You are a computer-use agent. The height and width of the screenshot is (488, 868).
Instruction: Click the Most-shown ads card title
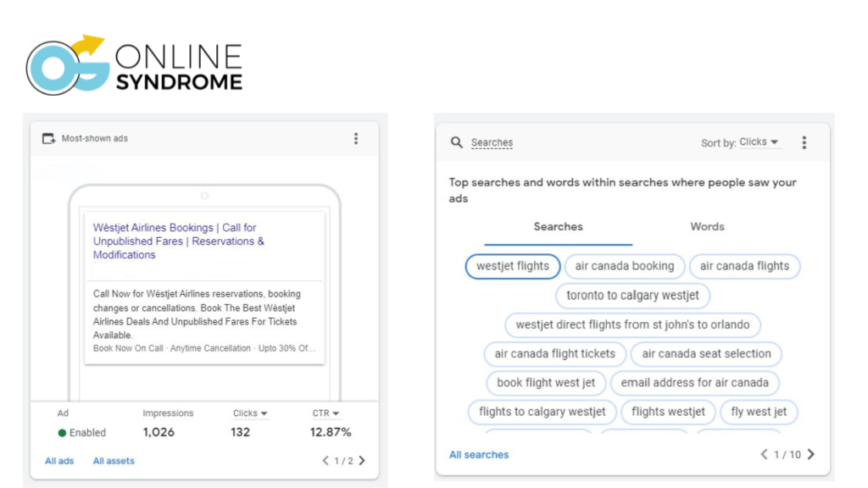(x=95, y=138)
